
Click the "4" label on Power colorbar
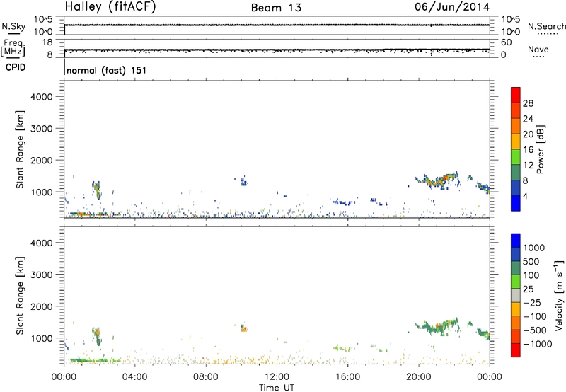tap(526, 197)
